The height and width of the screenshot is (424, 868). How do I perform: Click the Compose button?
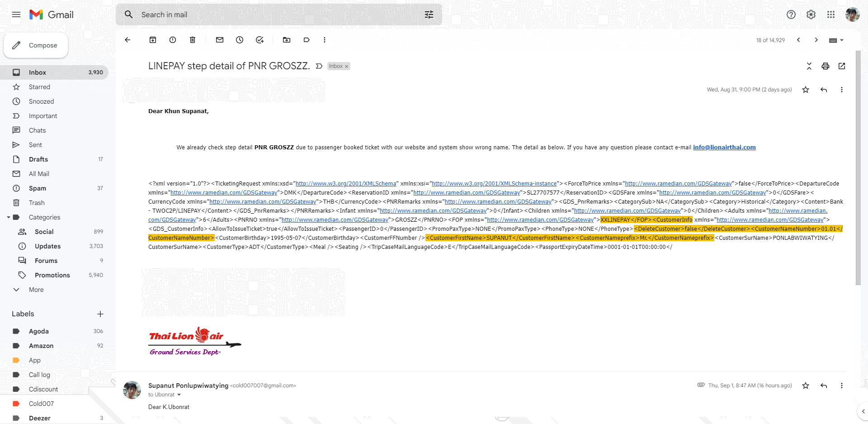[36, 45]
